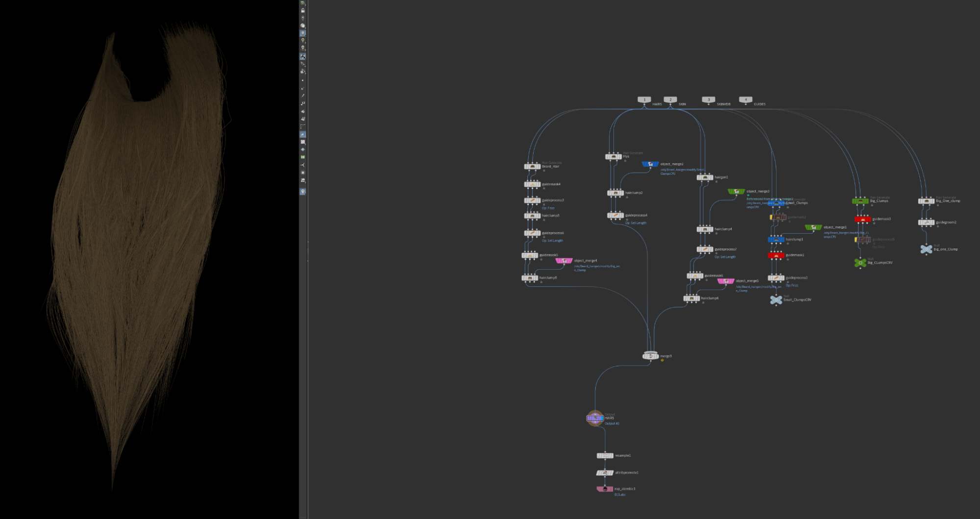Select the blue object_merge2 node
Image resolution: width=980 pixels, height=519 pixels.
coord(650,164)
